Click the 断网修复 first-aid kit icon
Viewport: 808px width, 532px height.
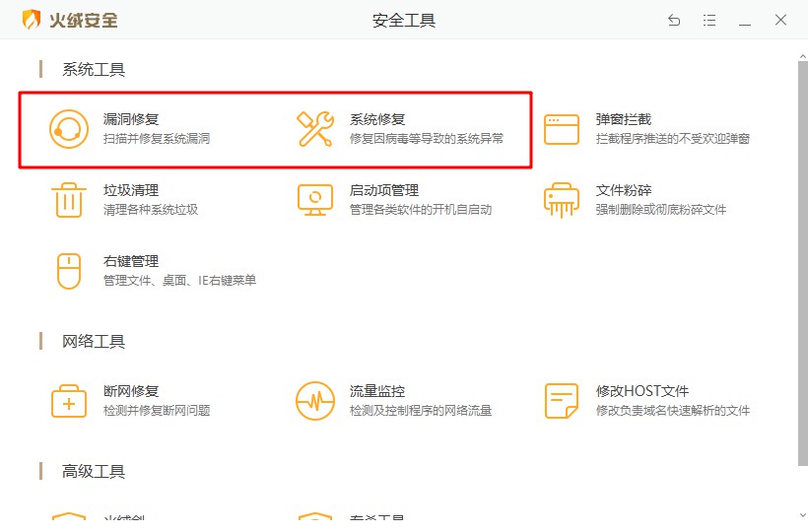(69, 401)
